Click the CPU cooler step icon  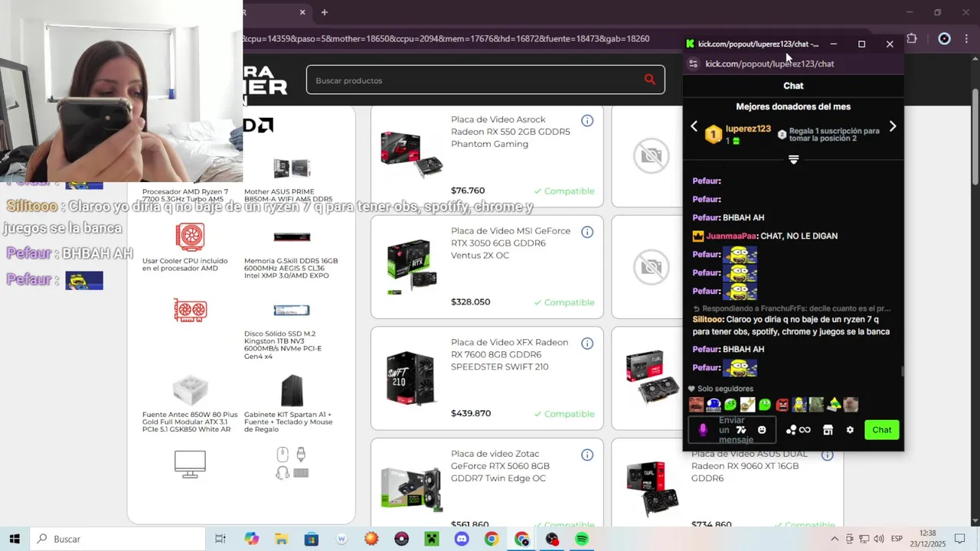[x=190, y=237]
